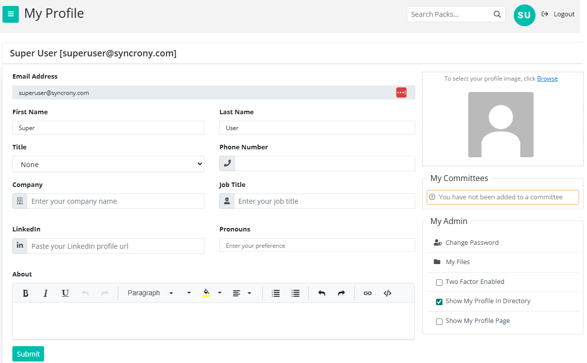Toggle bold formatting in the About editor
The width and height of the screenshot is (587, 363).
click(x=25, y=293)
